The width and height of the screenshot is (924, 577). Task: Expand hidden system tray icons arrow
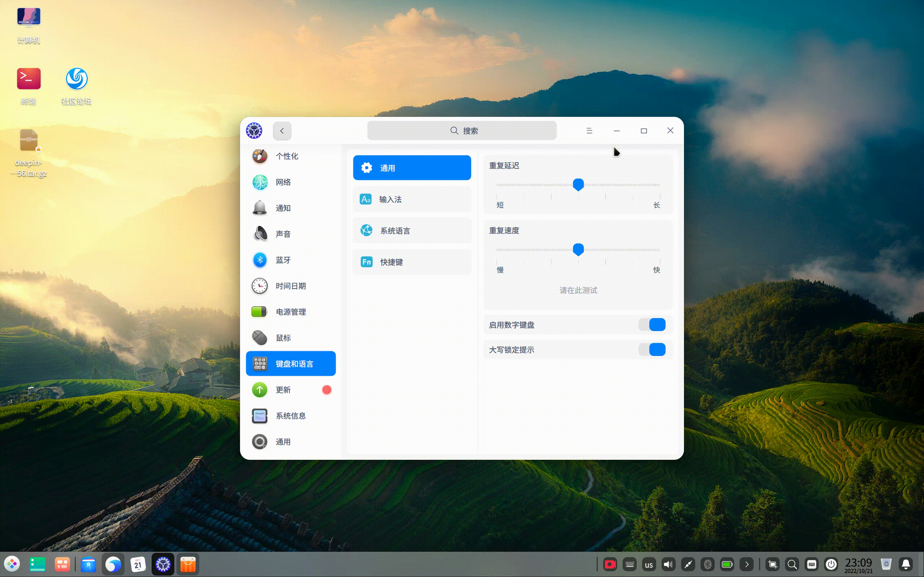click(x=746, y=564)
